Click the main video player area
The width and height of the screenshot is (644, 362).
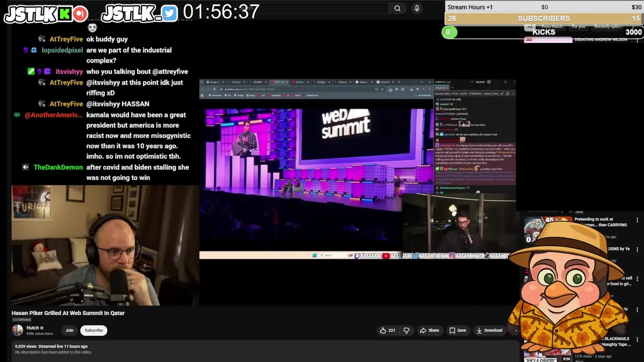(x=266, y=163)
